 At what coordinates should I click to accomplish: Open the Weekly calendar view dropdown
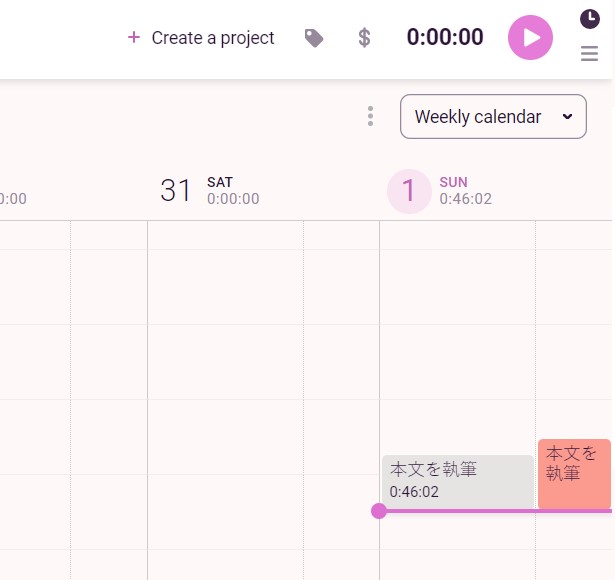coord(484,117)
